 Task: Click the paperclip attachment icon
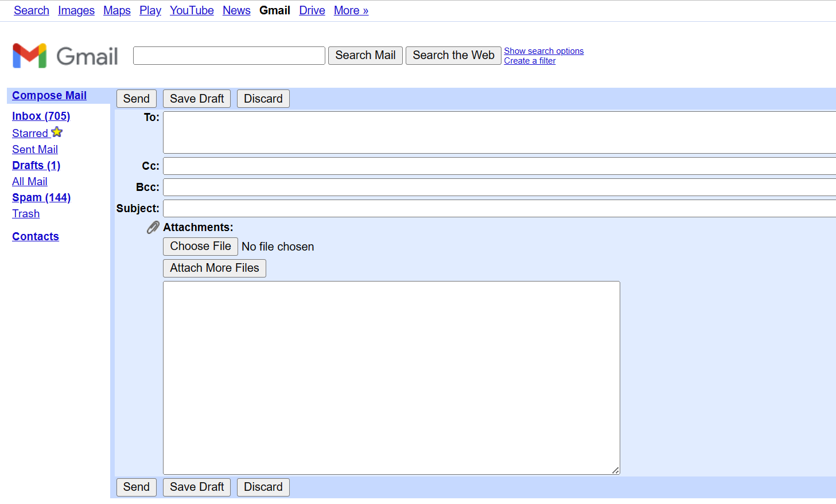point(152,227)
